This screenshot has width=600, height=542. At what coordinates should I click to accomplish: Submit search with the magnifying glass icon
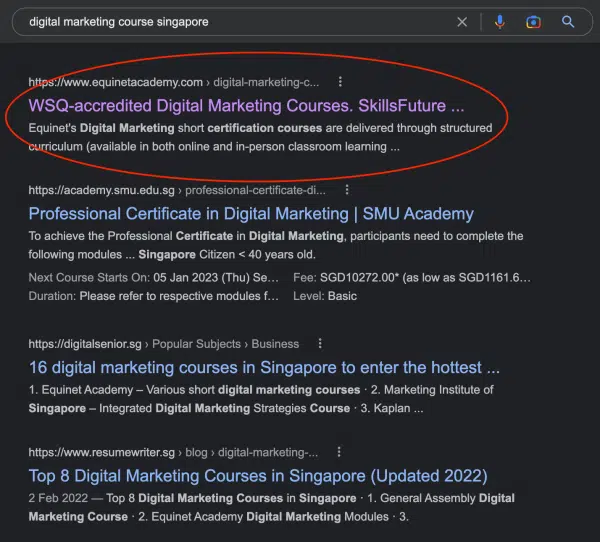[x=568, y=22]
